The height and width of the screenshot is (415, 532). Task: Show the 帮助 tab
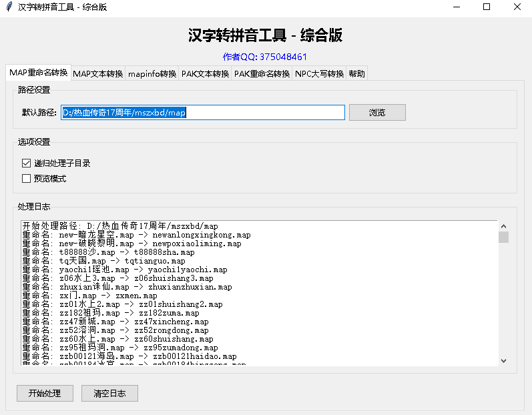pyautogui.click(x=356, y=74)
